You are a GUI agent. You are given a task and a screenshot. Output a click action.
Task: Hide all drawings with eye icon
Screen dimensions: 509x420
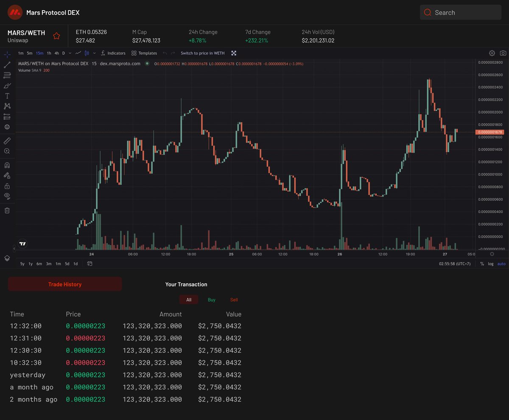pyautogui.click(x=7, y=196)
